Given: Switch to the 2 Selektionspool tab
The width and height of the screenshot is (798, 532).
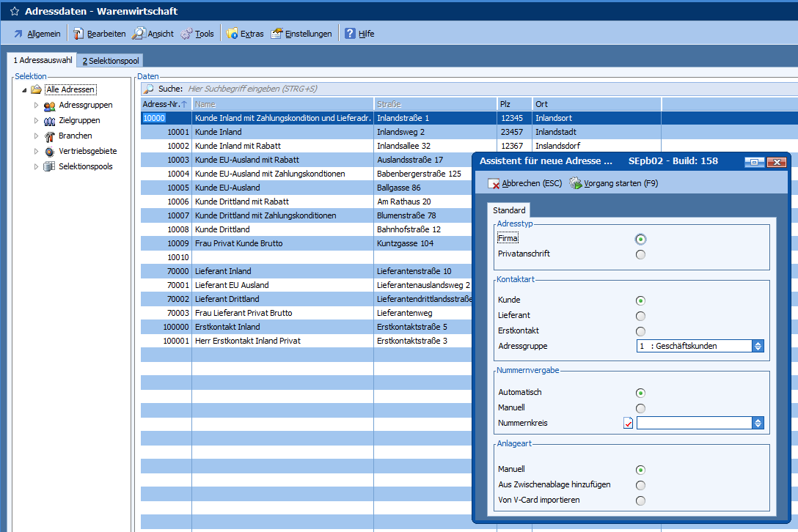Looking at the screenshot, I should [111, 61].
